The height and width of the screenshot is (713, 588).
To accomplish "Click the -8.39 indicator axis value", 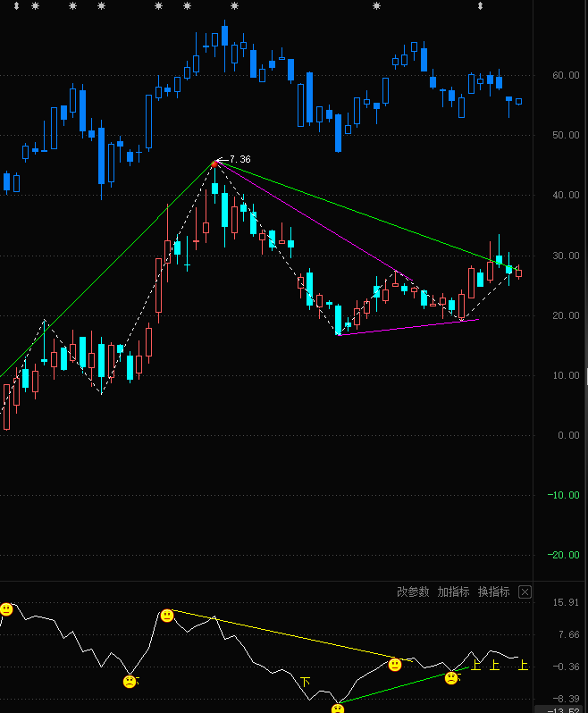I will pyautogui.click(x=566, y=699).
